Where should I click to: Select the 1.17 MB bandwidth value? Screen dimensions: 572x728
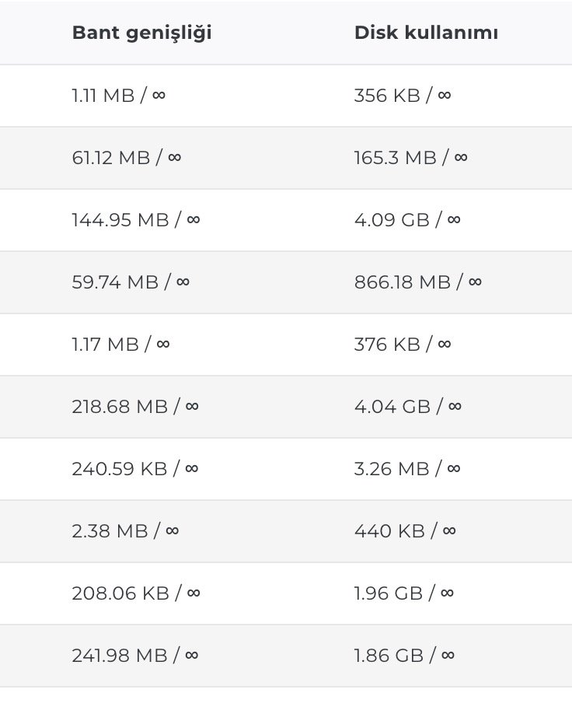pyautogui.click(x=121, y=345)
